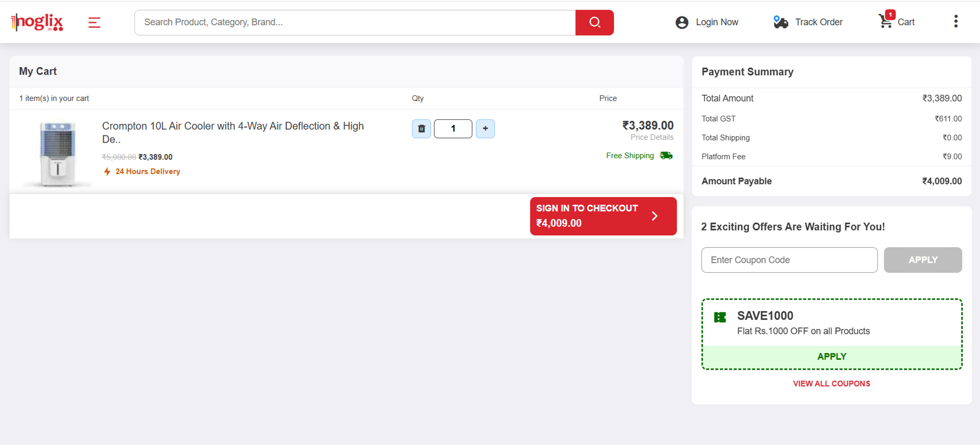
Task: Open the hamburger category menu
Action: pos(94,22)
